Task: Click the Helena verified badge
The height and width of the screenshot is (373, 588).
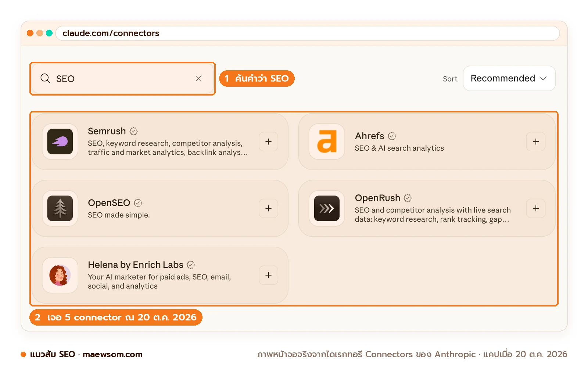Action: point(191,265)
